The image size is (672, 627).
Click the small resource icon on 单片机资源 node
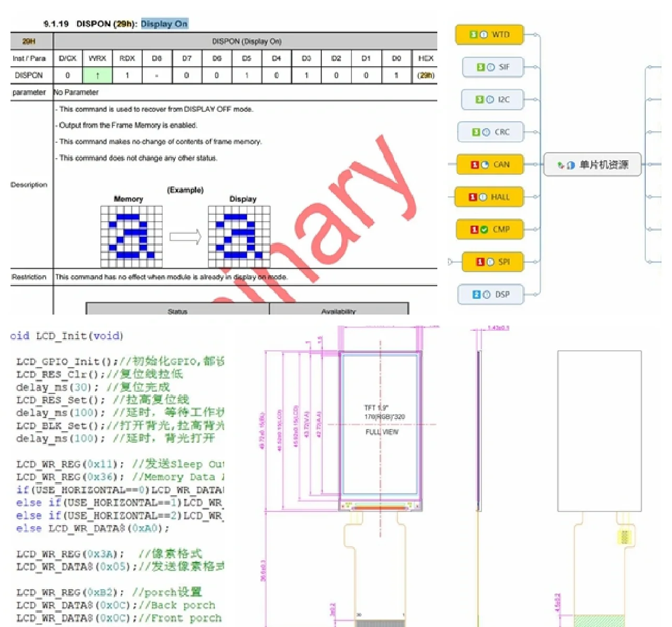coord(561,165)
